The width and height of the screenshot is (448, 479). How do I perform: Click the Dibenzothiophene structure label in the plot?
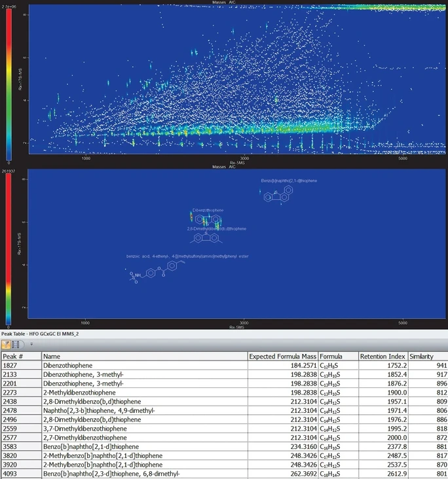[208, 210]
